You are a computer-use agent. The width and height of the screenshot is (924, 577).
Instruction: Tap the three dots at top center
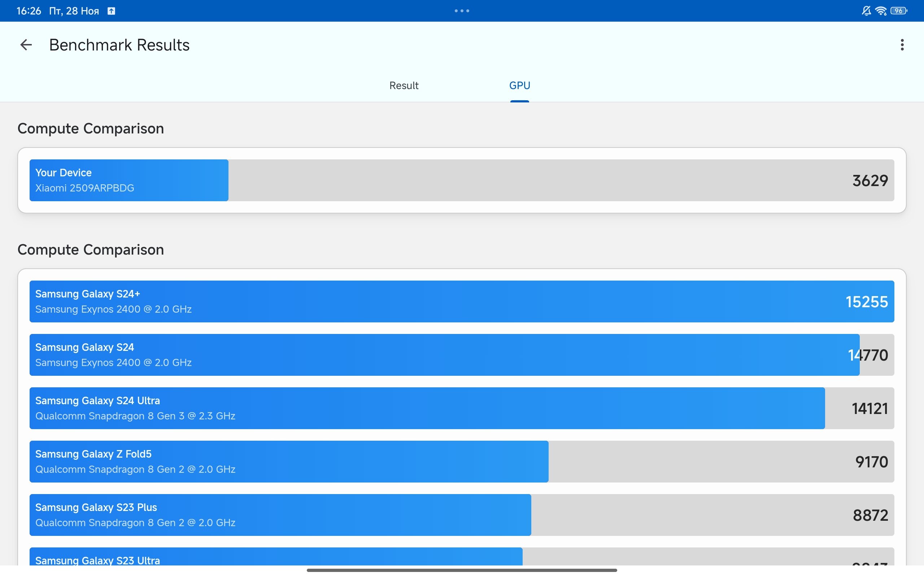[x=462, y=11]
